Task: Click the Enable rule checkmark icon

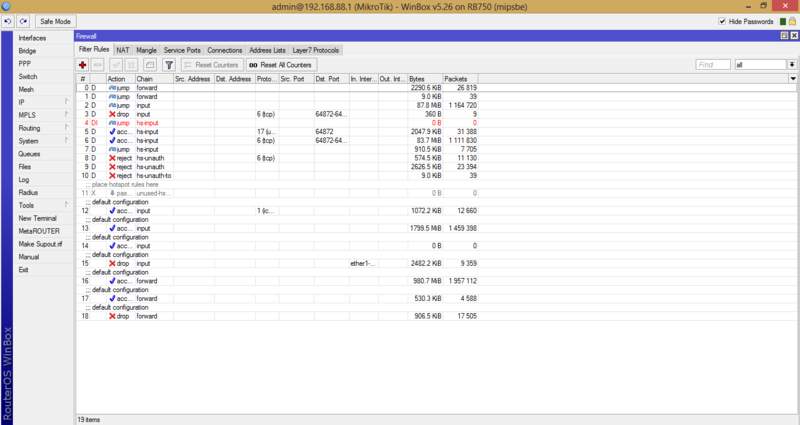Action: pyautogui.click(x=116, y=65)
